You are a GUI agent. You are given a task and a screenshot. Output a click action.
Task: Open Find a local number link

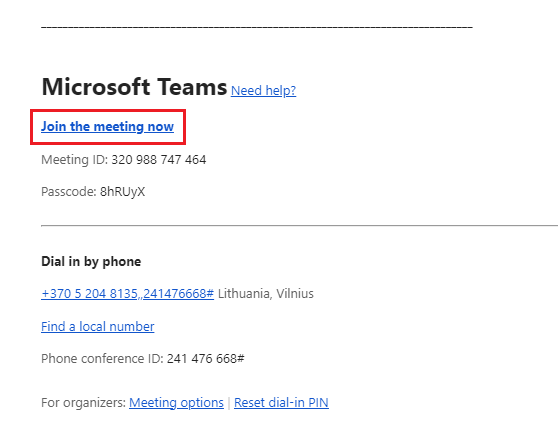coord(98,326)
